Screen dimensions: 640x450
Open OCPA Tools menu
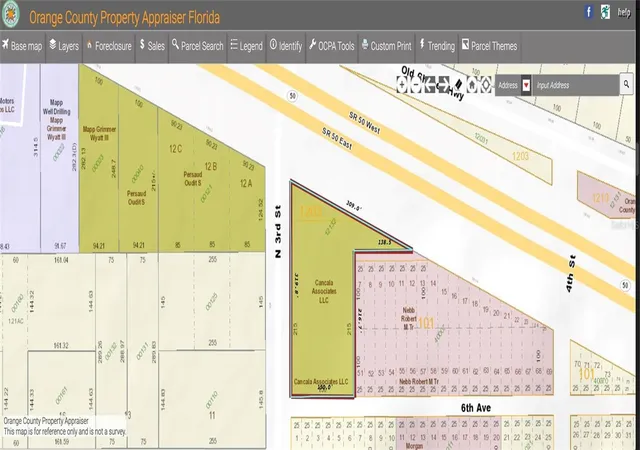[x=332, y=46]
